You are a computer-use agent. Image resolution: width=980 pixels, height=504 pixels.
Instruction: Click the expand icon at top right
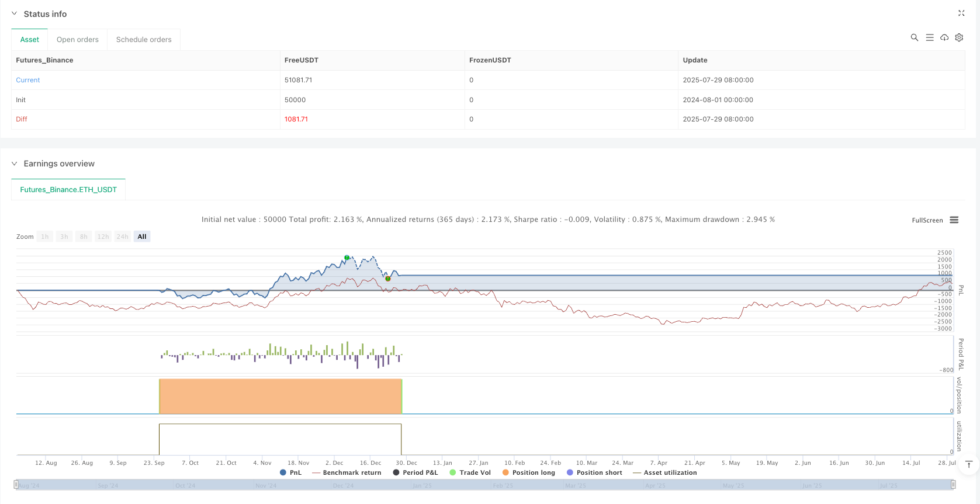[961, 13]
